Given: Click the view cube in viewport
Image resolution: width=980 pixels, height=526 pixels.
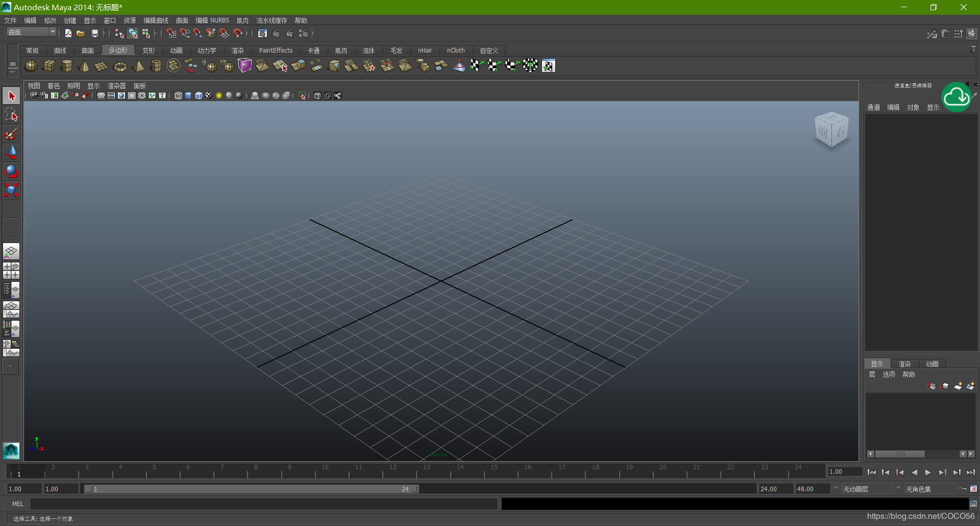Looking at the screenshot, I should click(831, 130).
